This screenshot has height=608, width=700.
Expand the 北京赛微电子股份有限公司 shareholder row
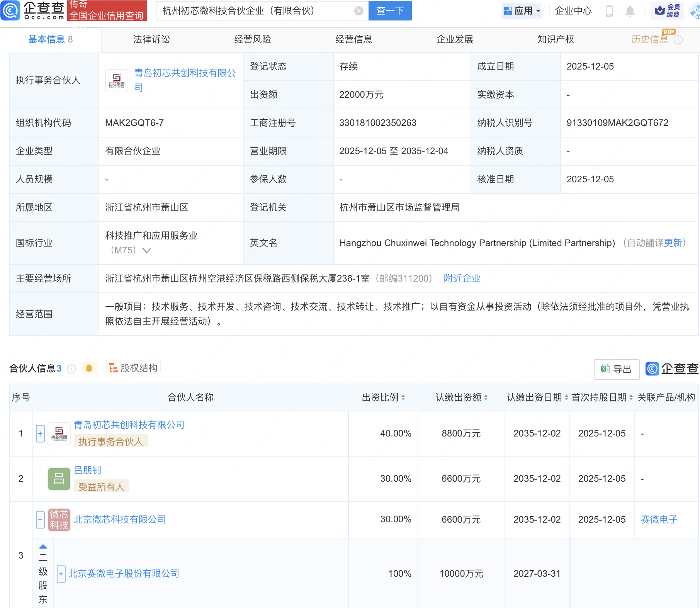click(x=61, y=574)
